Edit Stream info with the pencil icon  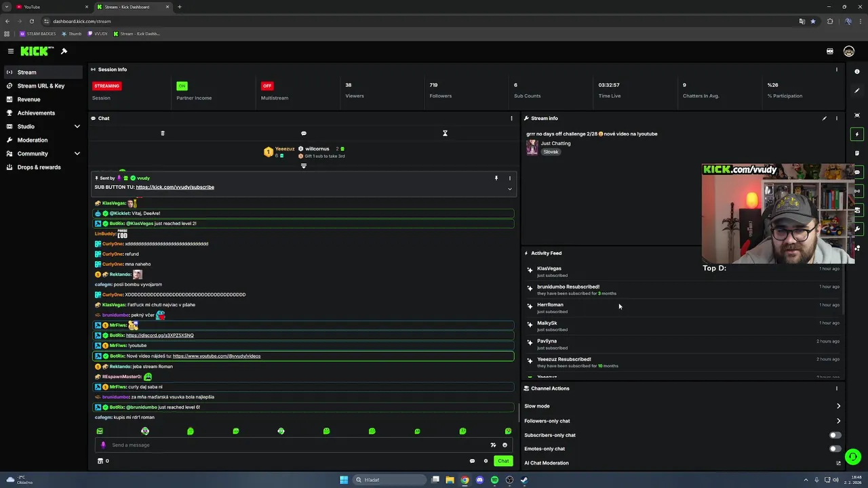click(x=825, y=118)
